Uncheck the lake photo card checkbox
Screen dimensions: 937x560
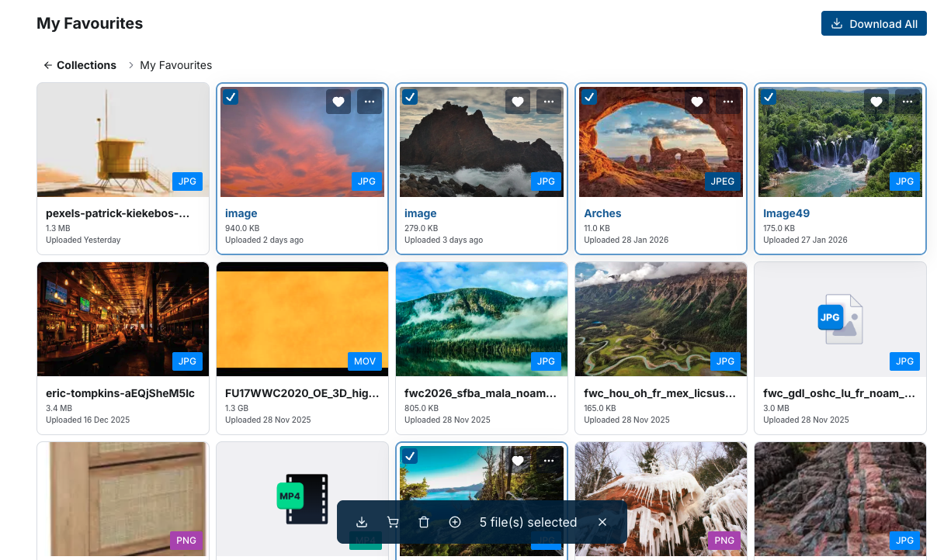point(410,456)
